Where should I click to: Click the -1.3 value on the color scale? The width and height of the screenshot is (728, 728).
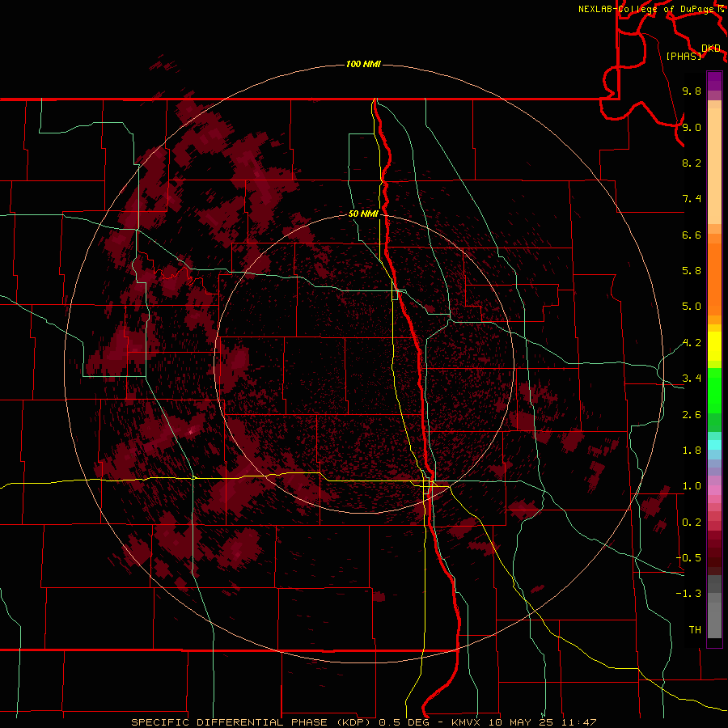click(x=688, y=594)
